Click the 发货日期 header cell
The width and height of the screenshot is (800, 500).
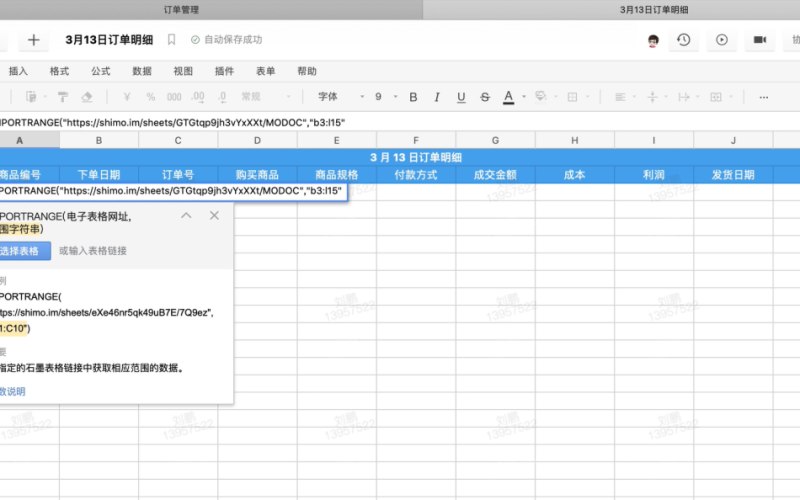733,175
